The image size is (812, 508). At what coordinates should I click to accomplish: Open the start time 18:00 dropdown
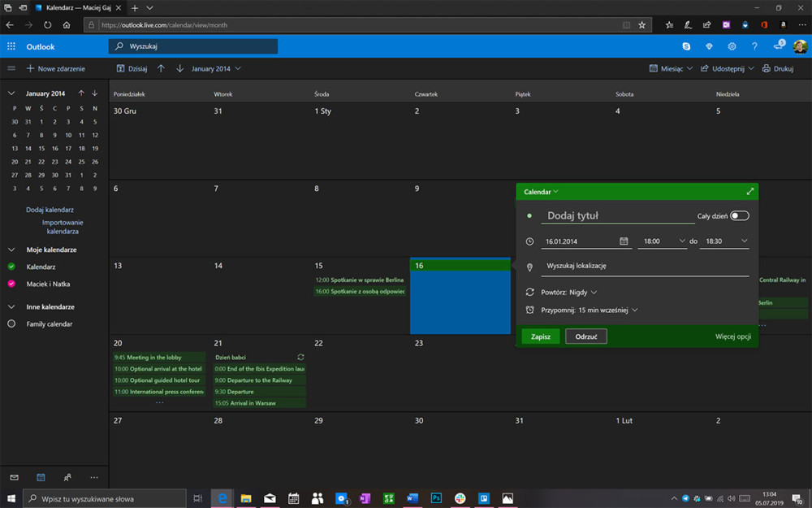pos(663,241)
